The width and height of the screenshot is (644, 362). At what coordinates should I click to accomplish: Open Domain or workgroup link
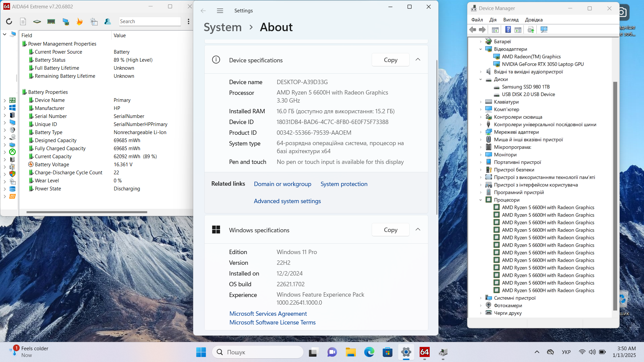pos(282,184)
